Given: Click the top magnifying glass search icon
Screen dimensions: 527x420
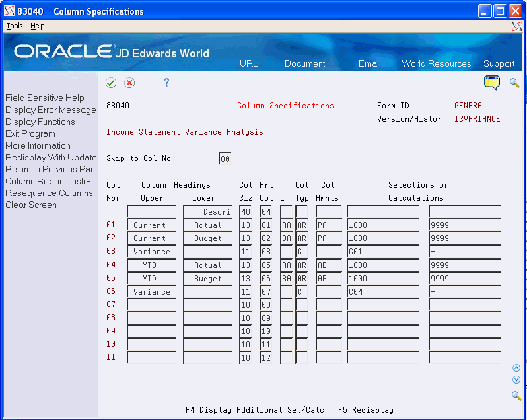Looking at the screenshot, I should (514, 83).
